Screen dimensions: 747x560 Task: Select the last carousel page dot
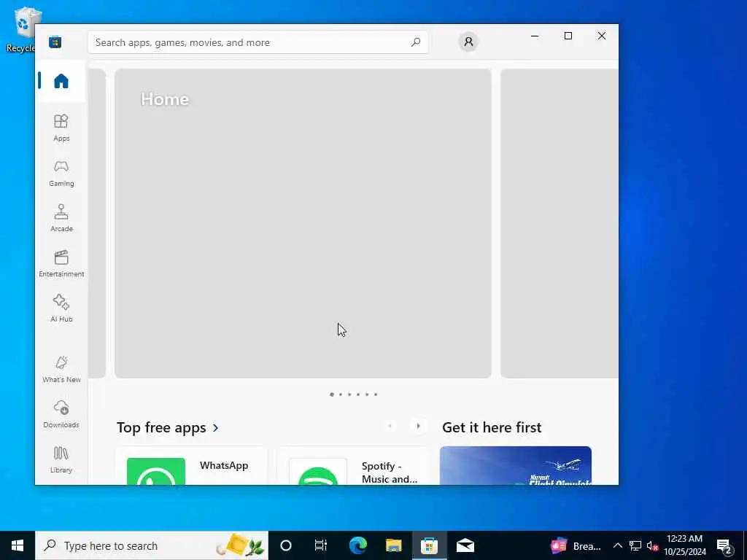376,394
